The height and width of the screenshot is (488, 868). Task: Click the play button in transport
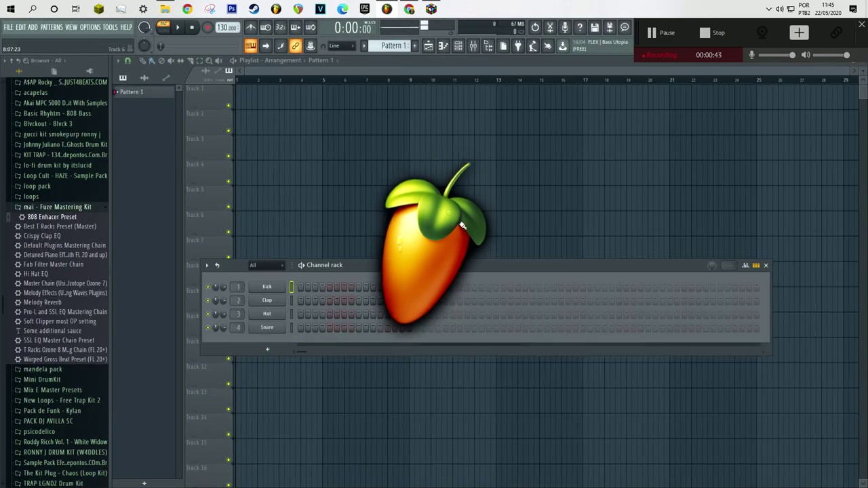(x=178, y=28)
